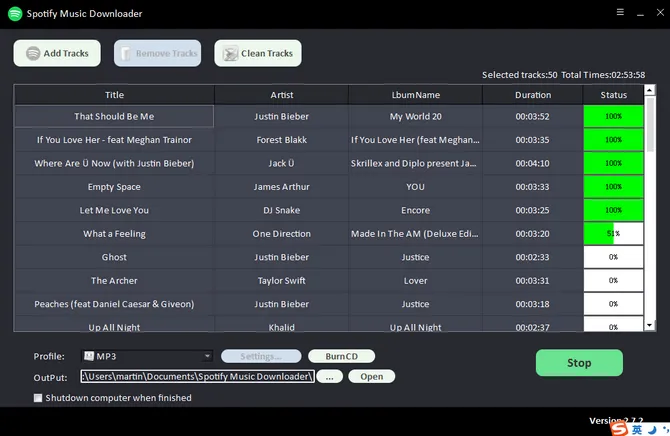
Task: Click the OutPut path field
Action: (197, 377)
